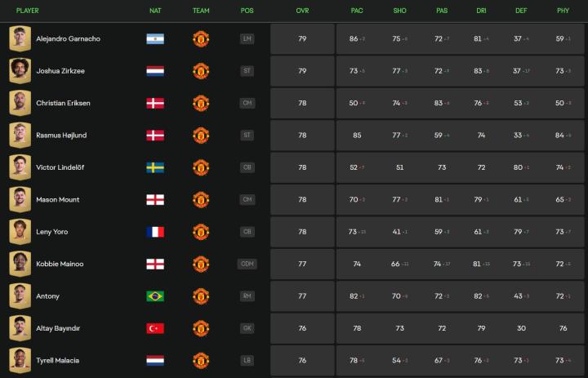Click Manchester United crest in Eriksen's row
The image size is (588, 378).
click(x=201, y=104)
